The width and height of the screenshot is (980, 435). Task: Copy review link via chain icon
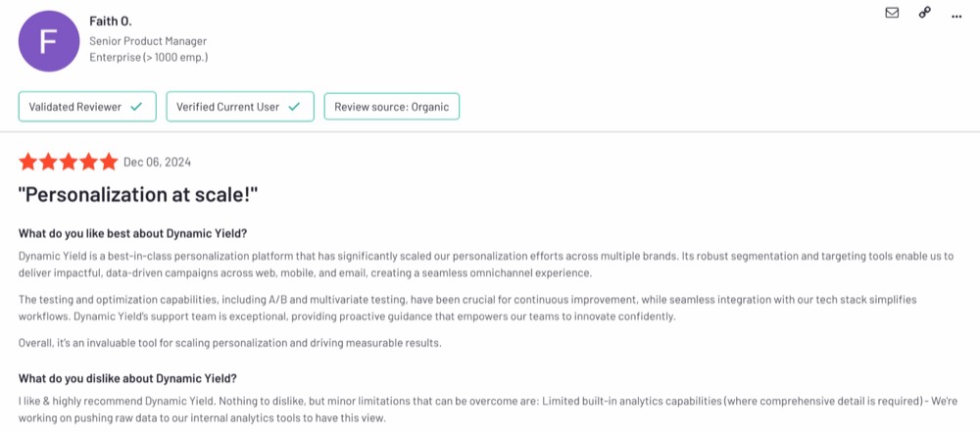(924, 13)
